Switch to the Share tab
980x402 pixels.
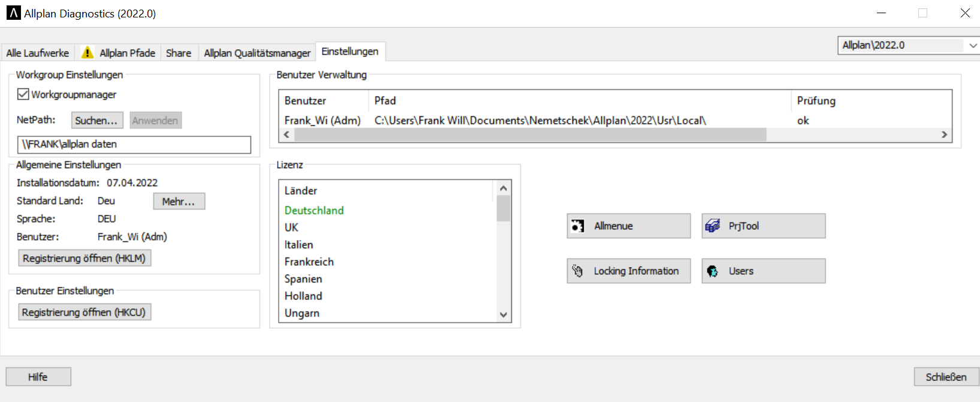click(179, 53)
